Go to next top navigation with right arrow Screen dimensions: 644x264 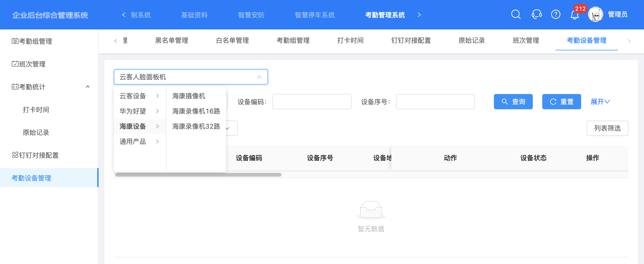tap(419, 15)
